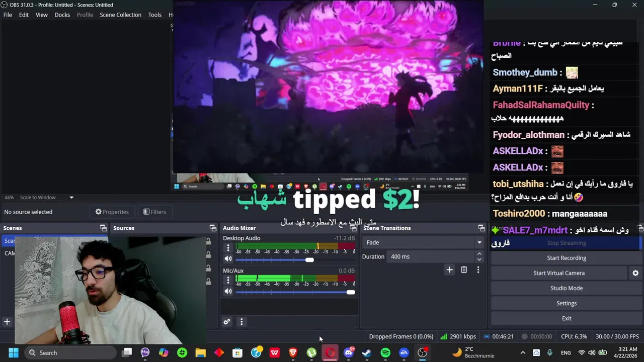
Task: Decrease transition Duration with down arrow
Action: 479,259
